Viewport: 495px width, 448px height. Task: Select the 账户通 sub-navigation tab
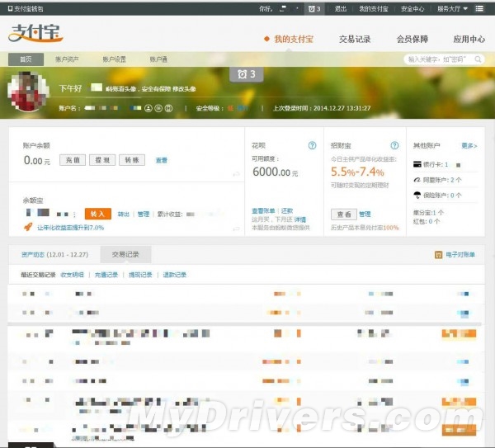pyautogui.click(x=158, y=59)
